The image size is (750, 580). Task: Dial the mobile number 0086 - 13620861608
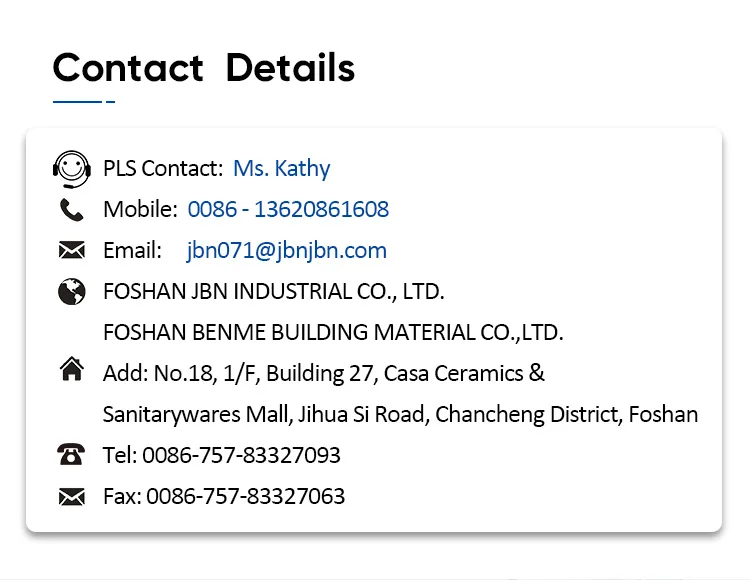coord(288,210)
